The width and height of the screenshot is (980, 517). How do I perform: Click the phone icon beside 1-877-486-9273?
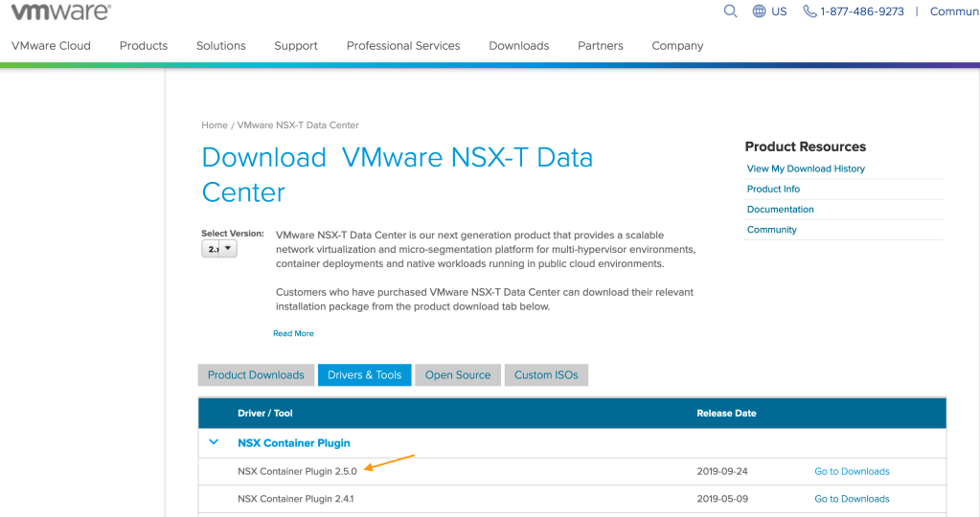click(809, 11)
